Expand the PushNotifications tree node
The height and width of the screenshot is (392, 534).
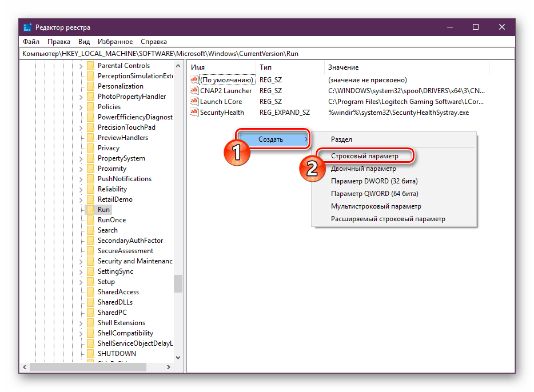point(81,179)
